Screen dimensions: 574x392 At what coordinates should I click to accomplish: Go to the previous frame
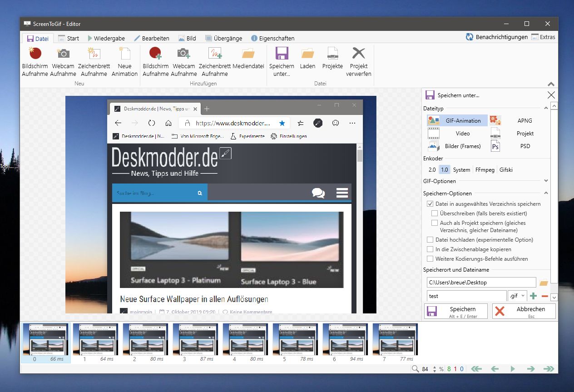[495, 369]
